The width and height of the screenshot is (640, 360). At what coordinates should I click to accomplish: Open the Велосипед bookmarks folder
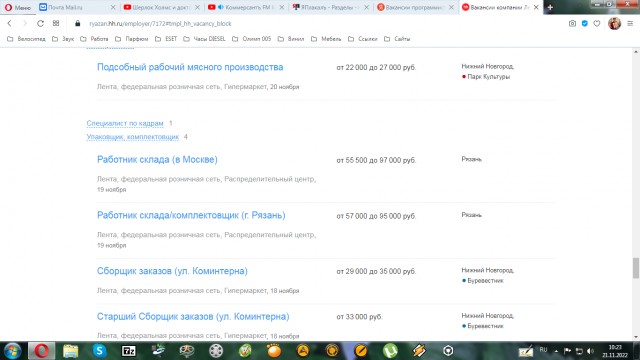click(x=27, y=39)
